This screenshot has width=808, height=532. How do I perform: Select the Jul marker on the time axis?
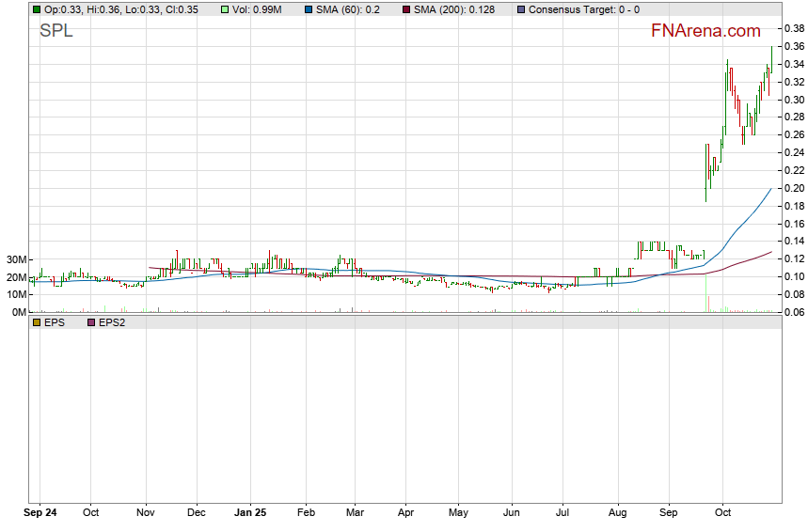[563, 514]
